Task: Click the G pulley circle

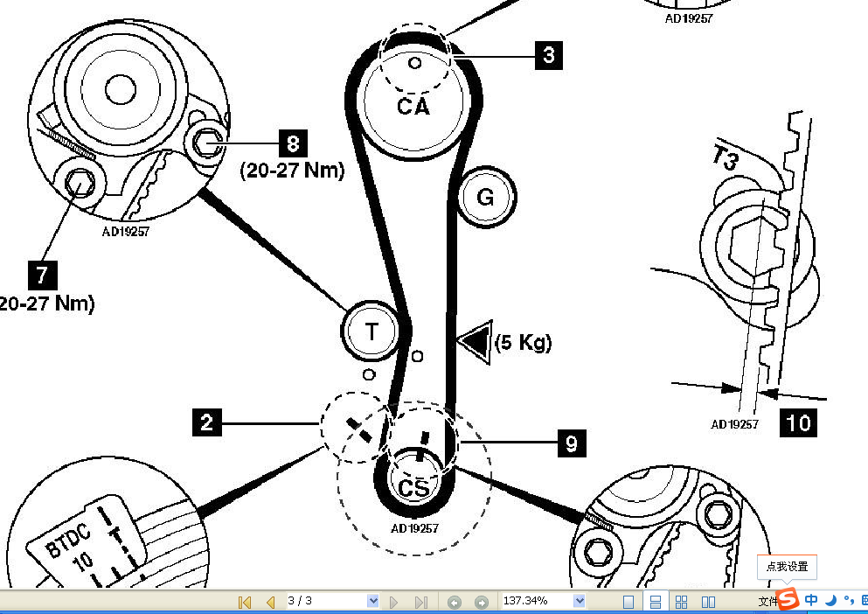Action: (485, 197)
